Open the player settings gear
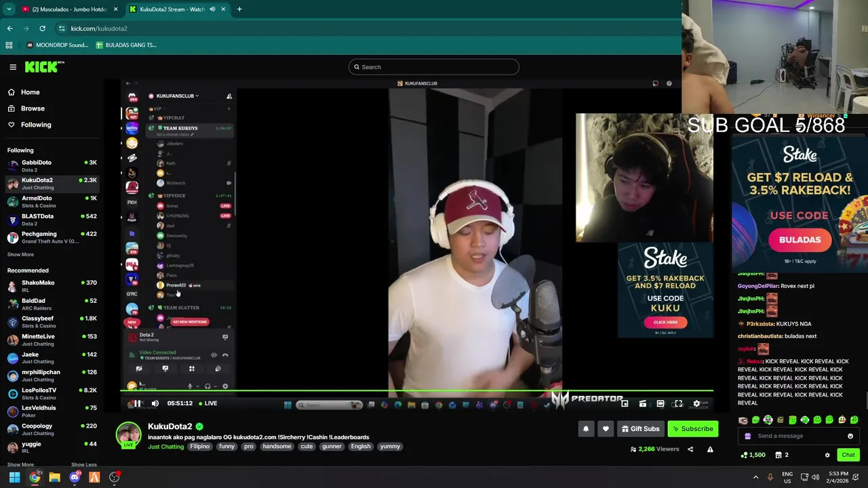The image size is (868, 488). [x=696, y=403]
